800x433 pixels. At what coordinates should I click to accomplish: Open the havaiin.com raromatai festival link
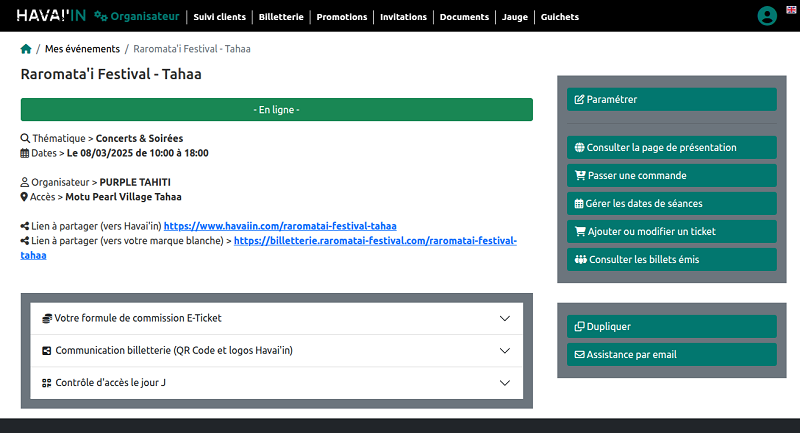pos(280,226)
